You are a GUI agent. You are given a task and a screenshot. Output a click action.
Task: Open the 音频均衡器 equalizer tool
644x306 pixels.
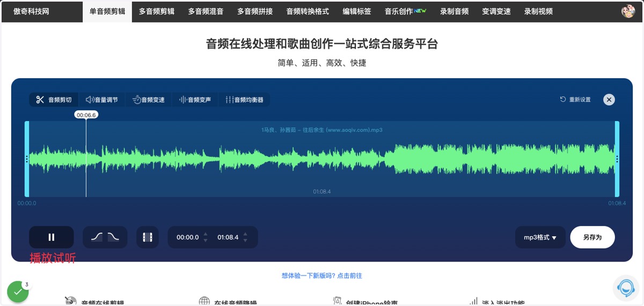pyautogui.click(x=245, y=100)
